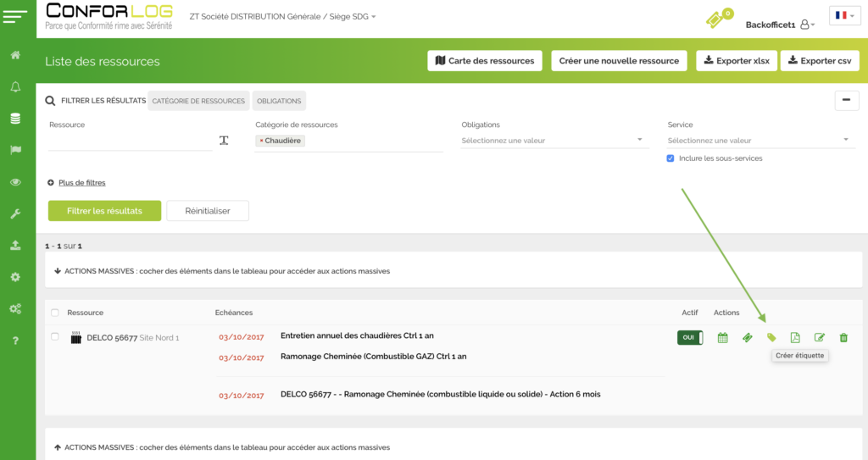
Task: Open the notifications bell in sidebar
Action: coord(15,87)
